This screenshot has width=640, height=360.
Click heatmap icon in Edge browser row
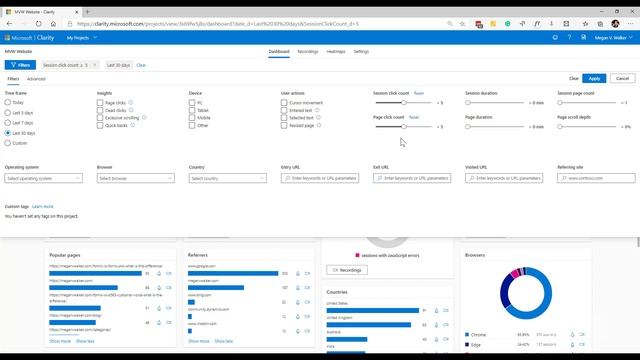(x=572, y=345)
